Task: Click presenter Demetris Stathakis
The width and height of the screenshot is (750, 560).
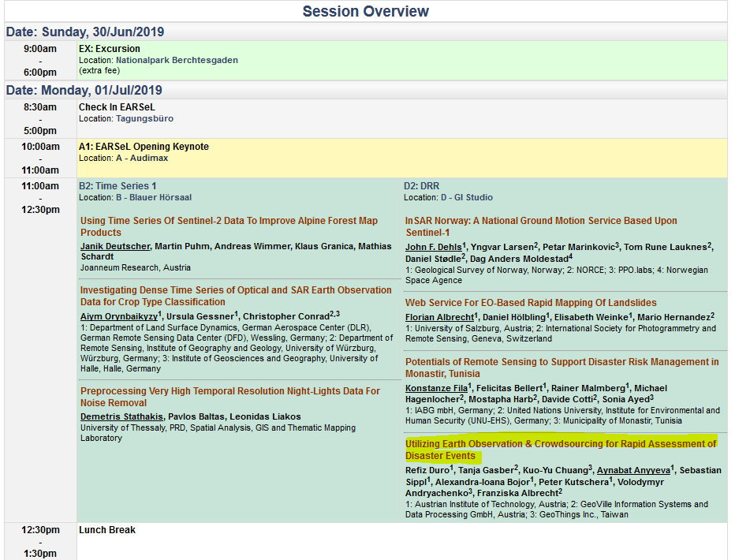Action: 121,416
